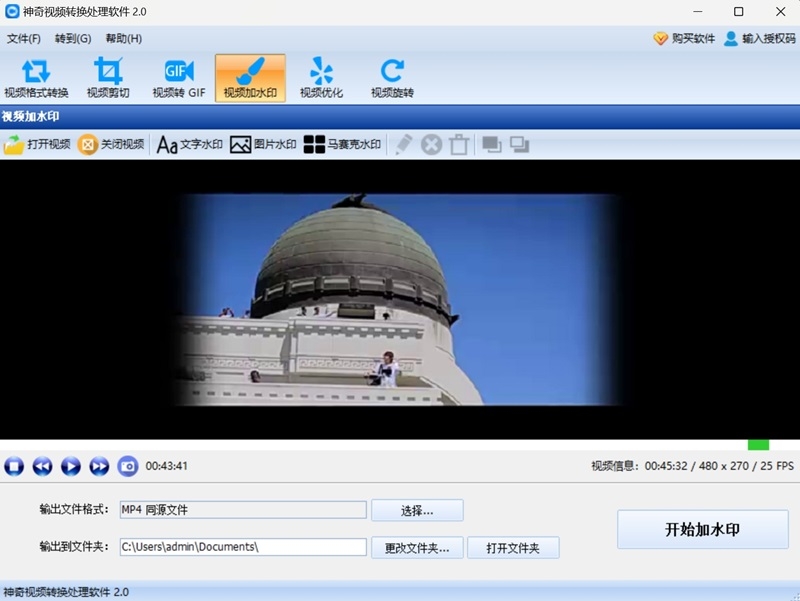The height and width of the screenshot is (601, 800).
Task: Minimize the application window
Action: tap(698, 11)
